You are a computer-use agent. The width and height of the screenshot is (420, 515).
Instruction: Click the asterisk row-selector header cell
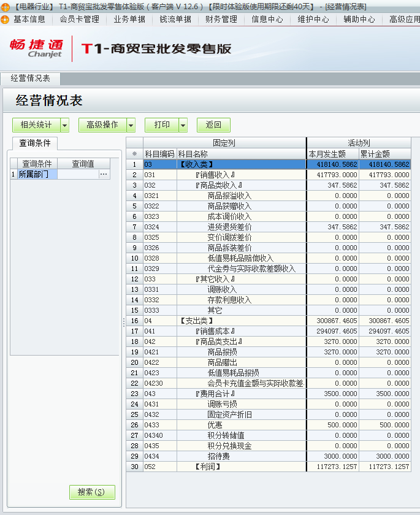coord(135,154)
